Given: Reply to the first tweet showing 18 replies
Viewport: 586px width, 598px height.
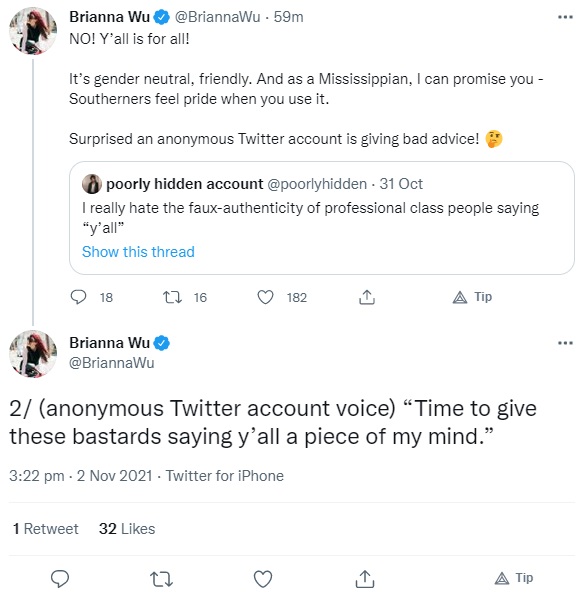Looking at the screenshot, I should (x=79, y=297).
